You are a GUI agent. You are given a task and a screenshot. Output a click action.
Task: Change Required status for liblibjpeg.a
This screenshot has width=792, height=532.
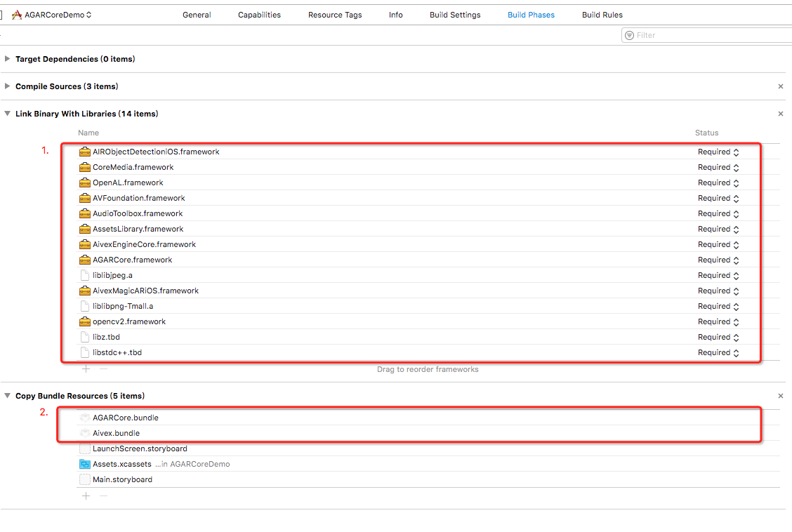click(x=718, y=275)
